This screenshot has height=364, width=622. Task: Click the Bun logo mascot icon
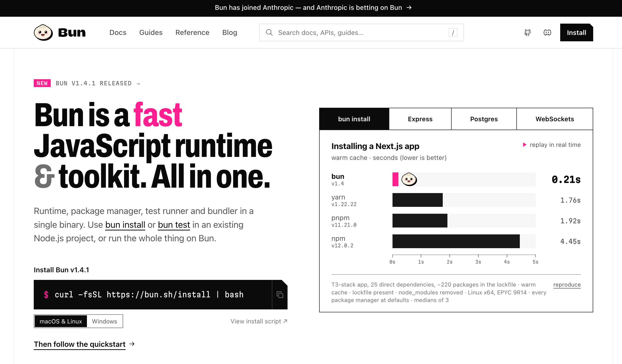[x=43, y=32]
